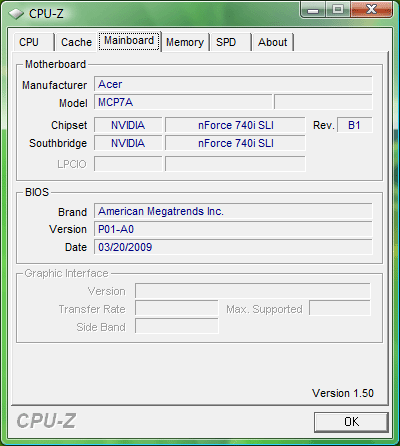Minimize the CPU-Z window

(x=313, y=10)
